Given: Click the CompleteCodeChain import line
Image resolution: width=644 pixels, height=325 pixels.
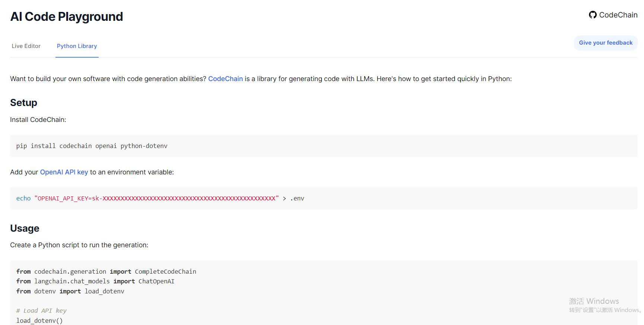Looking at the screenshot, I should tap(106, 272).
